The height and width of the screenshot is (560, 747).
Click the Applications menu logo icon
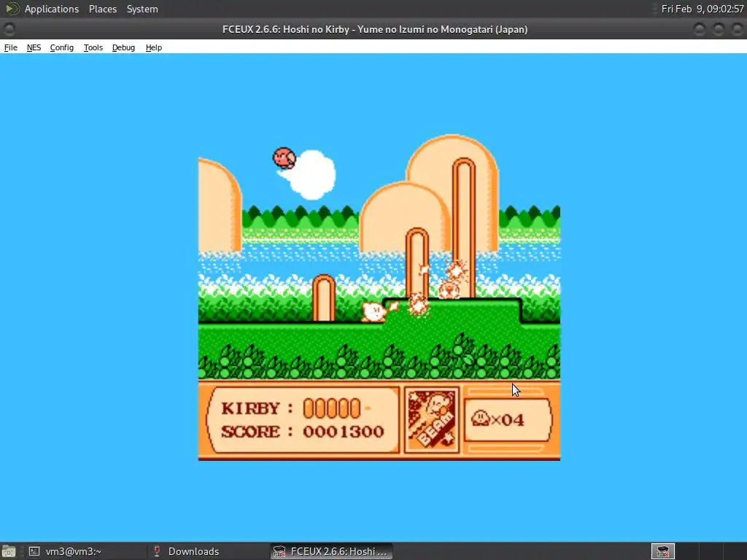click(12, 9)
